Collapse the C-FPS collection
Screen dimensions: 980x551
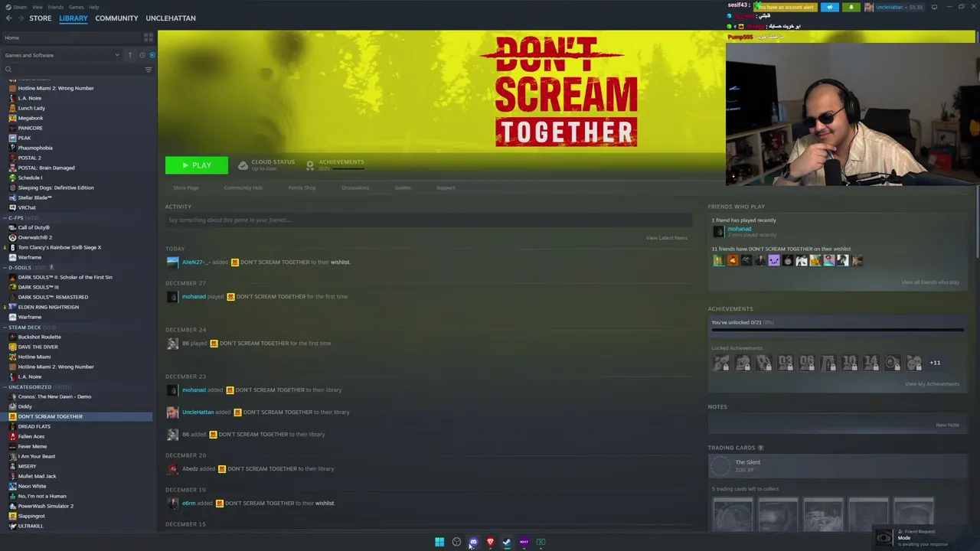pos(5,218)
